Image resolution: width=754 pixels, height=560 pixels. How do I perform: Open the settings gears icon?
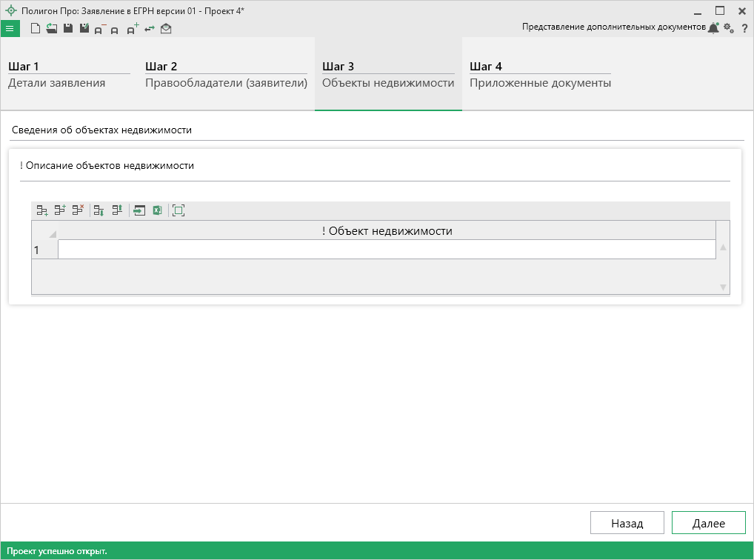729,28
